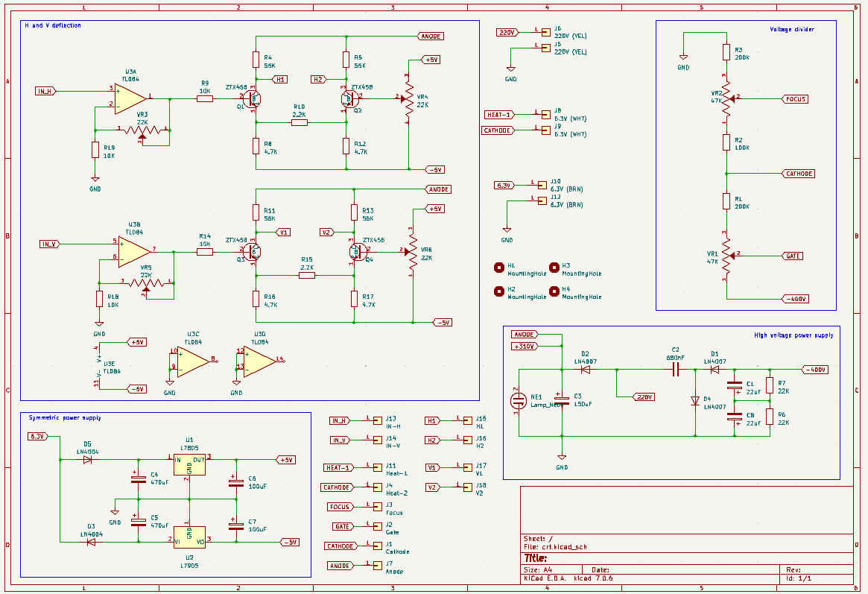The image size is (868, 594).
Task: Click diode D2 1N4007
Action: [585, 369]
